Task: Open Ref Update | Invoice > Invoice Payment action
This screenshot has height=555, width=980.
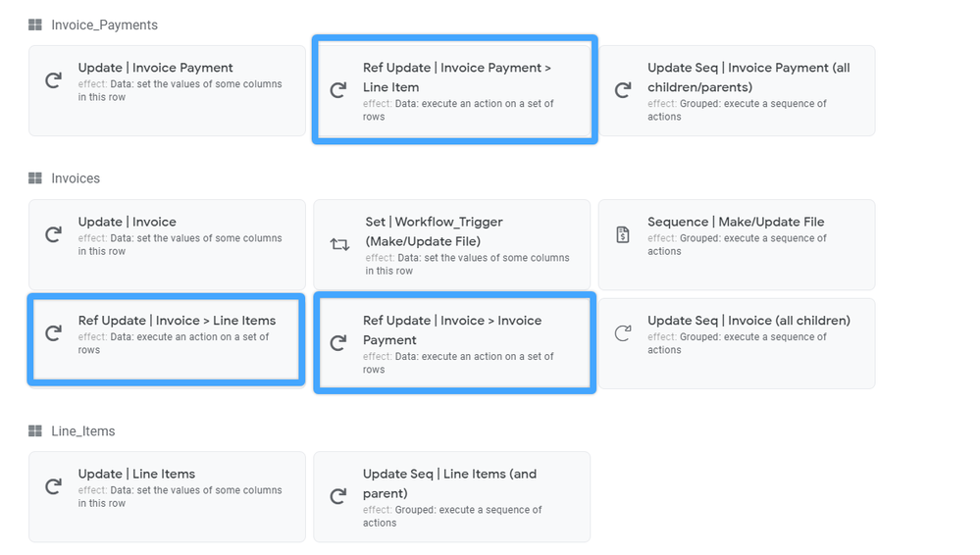Action: (x=454, y=343)
